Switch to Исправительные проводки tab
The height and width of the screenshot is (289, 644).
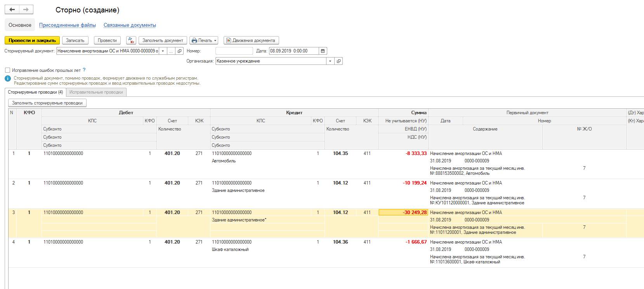pyautogui.click(x=96, y=92)
